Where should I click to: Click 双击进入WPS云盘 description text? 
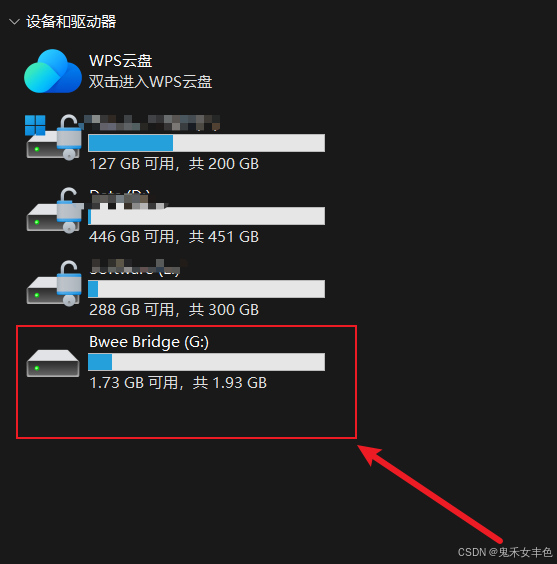[x=150, y=81]
